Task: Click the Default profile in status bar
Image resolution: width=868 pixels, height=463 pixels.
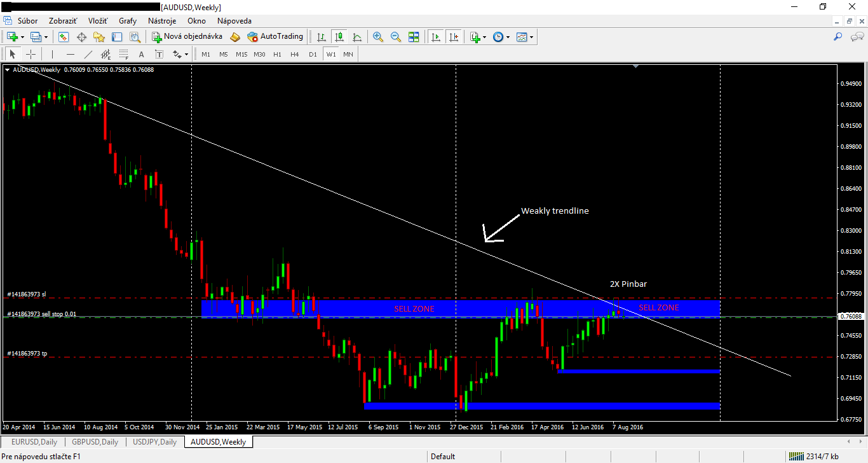Action: pyautogui.click(x=443, y=457)
